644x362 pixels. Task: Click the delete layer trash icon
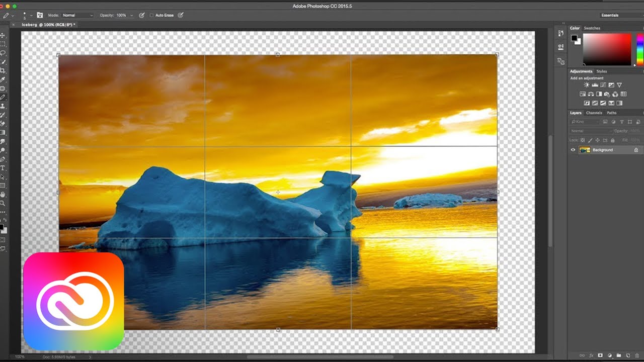pos(637,355)
